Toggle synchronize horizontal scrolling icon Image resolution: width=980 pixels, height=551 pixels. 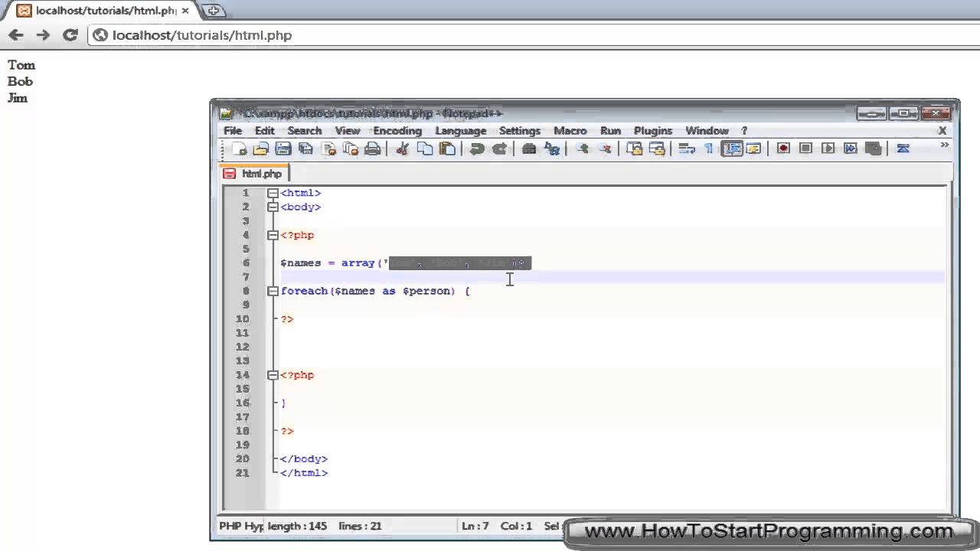click(656, 148)
